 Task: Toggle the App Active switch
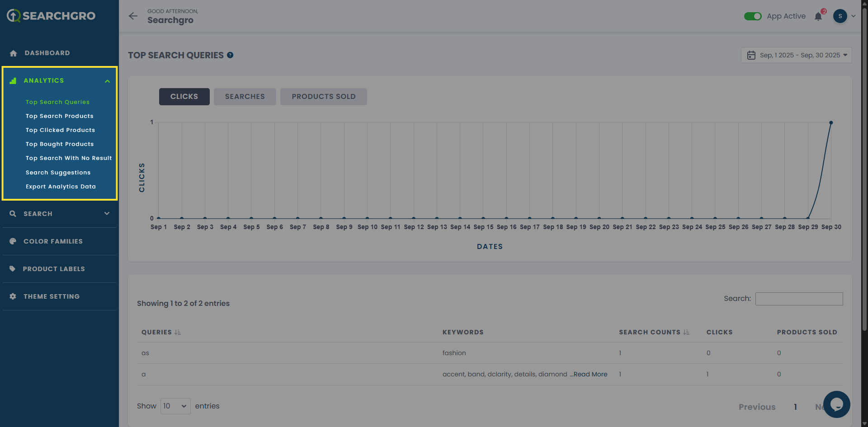pos(753,16)
